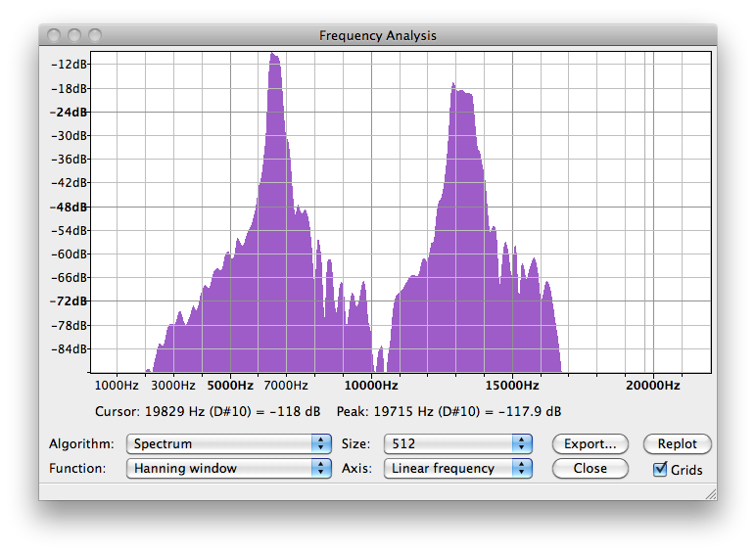Click the zoom window button in title bar
756x554 pixels.
pos(95,35)
